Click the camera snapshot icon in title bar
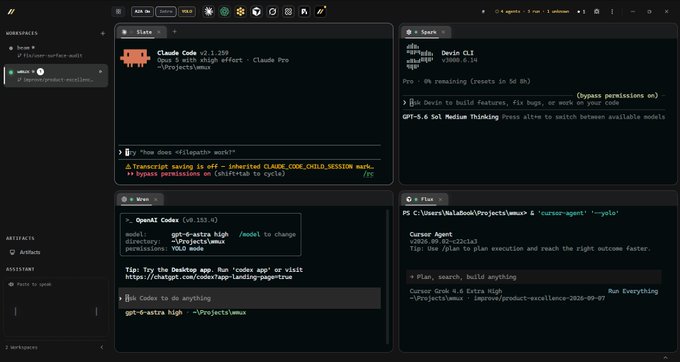680x362 pixels. 597,12
